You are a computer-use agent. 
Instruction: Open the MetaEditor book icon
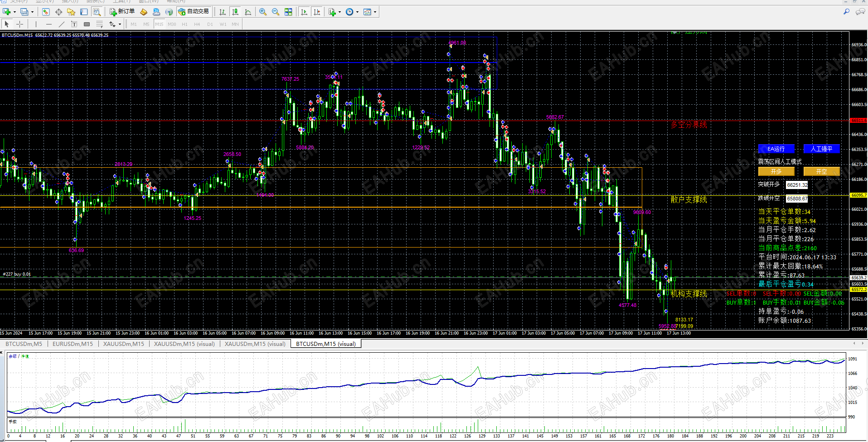144,12
